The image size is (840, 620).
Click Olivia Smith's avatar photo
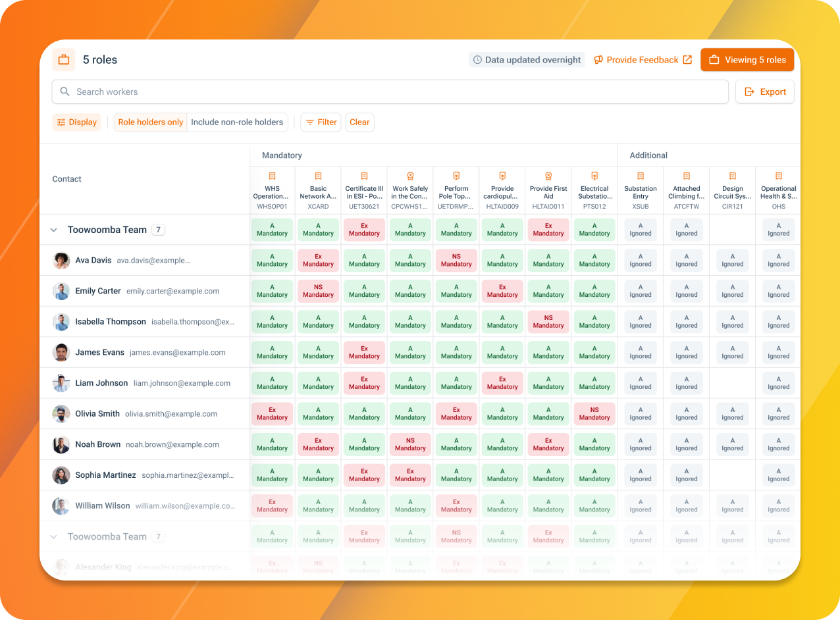[61, 414]
